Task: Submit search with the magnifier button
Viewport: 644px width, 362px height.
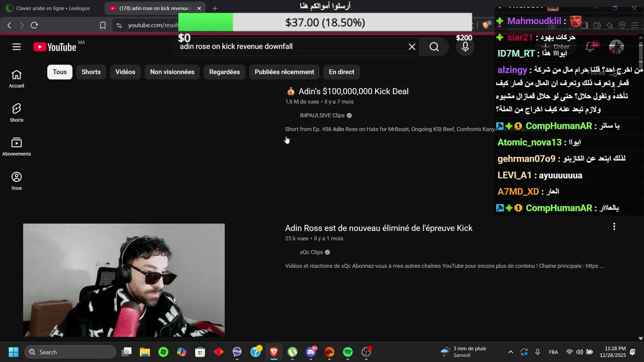Action: [434, 47]
